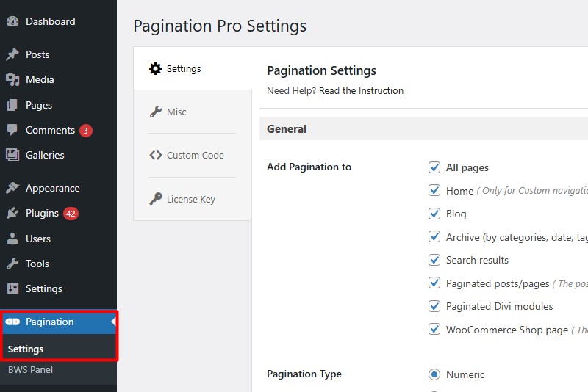The image size is (588, 392).
Task: Toggle the Home checkbox
Action: 434,190
